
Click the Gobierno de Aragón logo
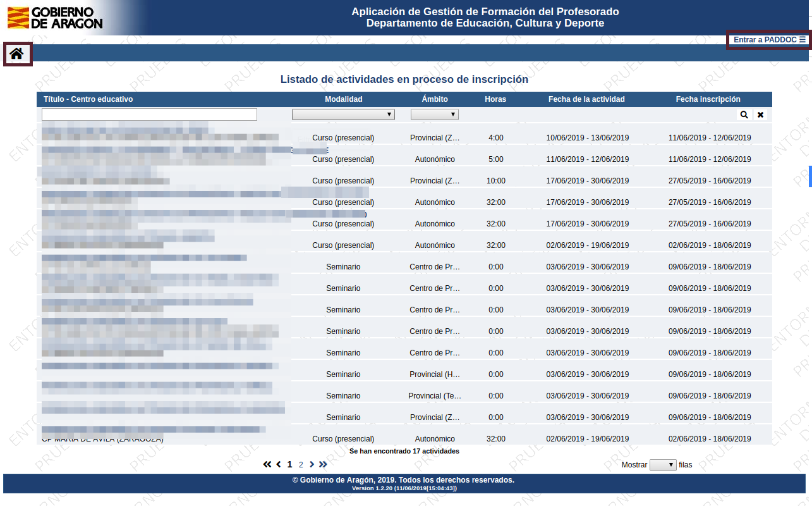[x=55, y=18]
